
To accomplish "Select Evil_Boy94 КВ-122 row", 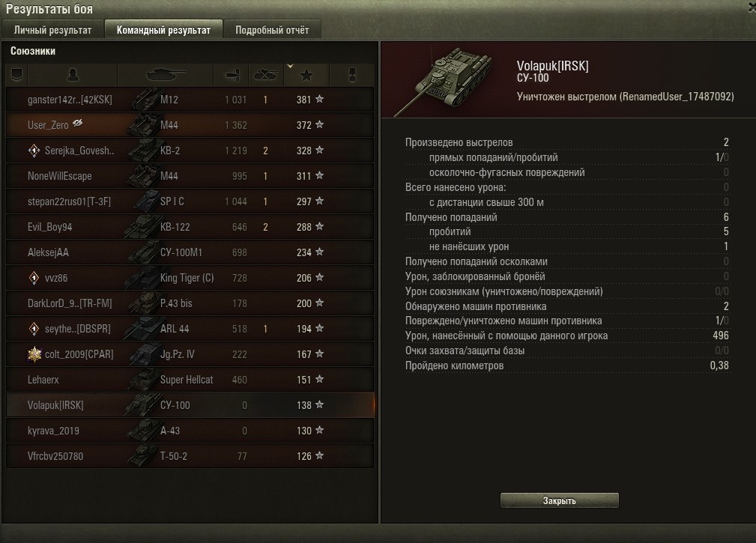I will (190, 227).
